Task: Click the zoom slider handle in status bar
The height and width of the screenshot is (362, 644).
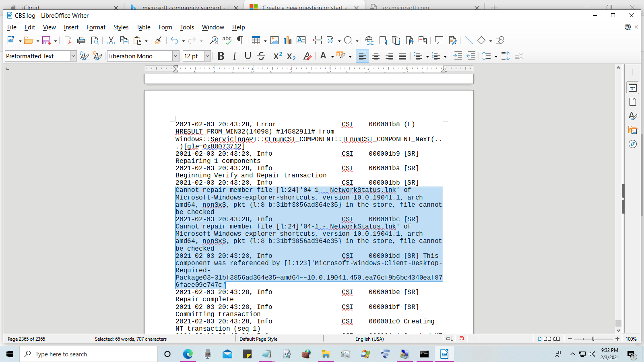Action: (593, 339)
